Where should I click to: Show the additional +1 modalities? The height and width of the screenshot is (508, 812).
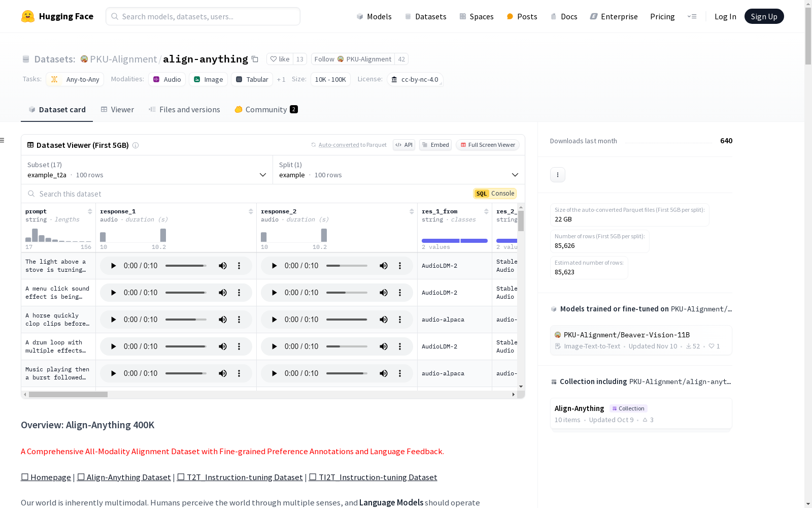tap(281, 80)
